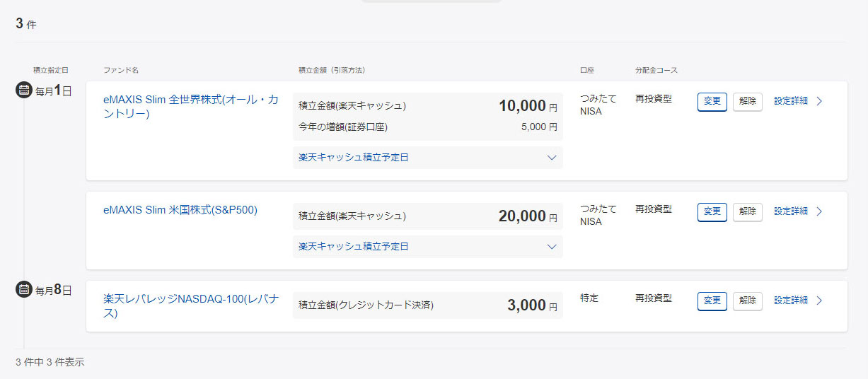Image resolution: width=868 pixels, height=379 pixels.
Task: Expand 楽天キャッシュ積立予定日 for S&P500 fund
Action: 354,246
